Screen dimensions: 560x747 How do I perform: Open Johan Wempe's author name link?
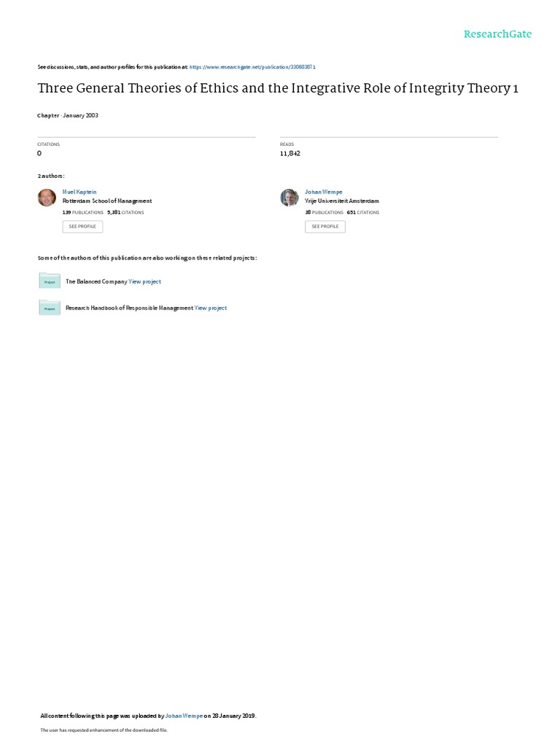click(x=323, y=192)
